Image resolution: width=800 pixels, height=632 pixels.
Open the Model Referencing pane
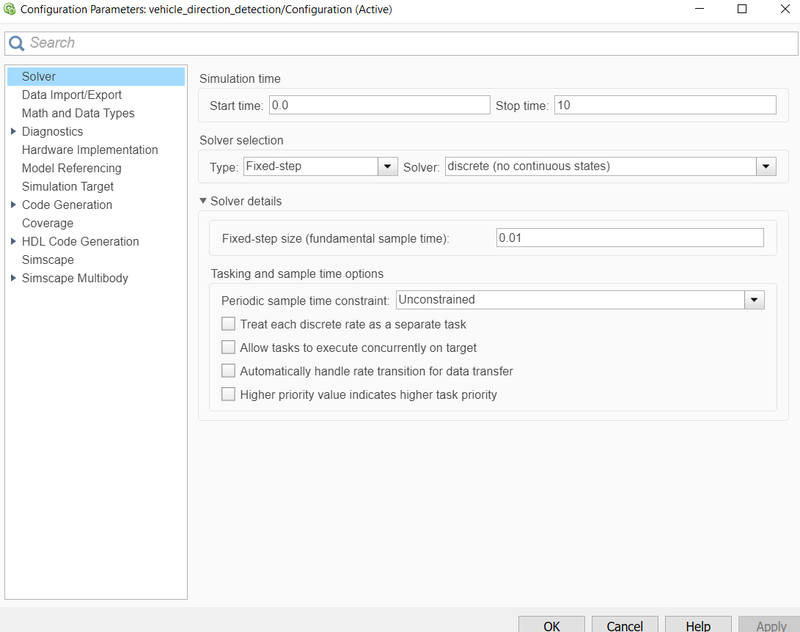point(71,168)
